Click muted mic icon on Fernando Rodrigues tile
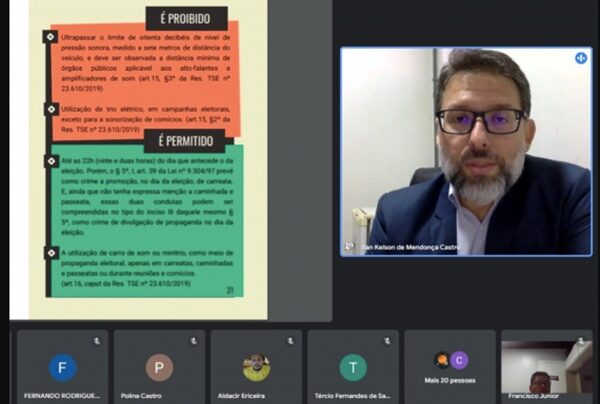 click(x=96, y=341)
